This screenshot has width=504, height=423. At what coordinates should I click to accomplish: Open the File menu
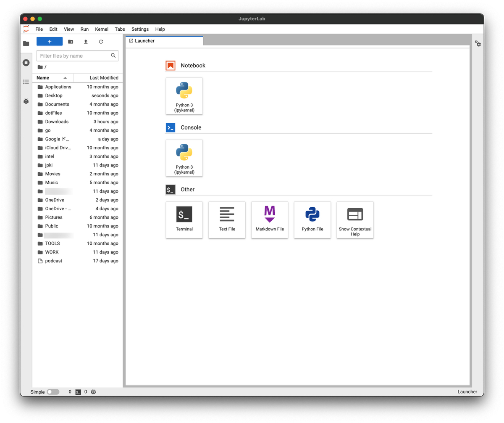coord(39,29)
